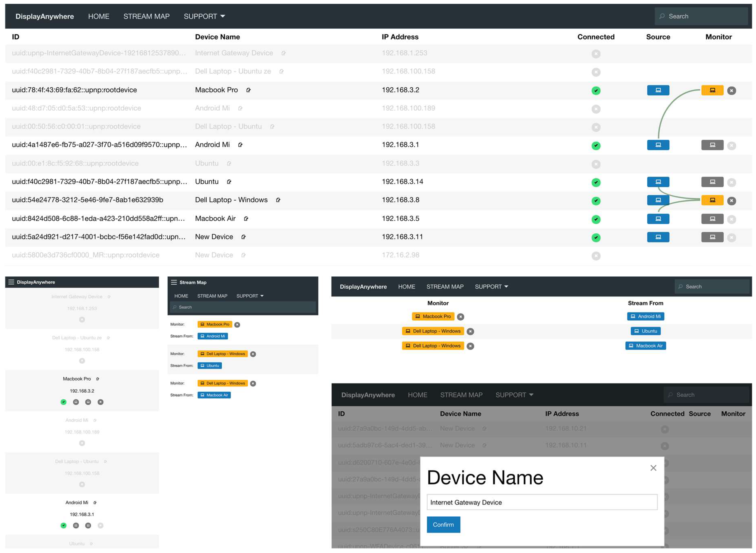Remove monitor stream in the 192.168.3.2 table row

coord(731,90)
